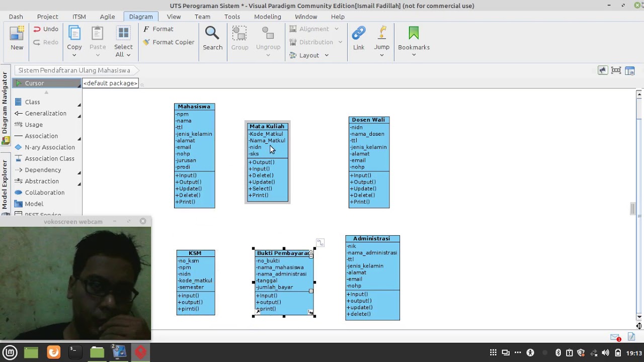Viewport: 644px width, 362px height.
Task: Open the Layout dropdown
Action: 327,55
